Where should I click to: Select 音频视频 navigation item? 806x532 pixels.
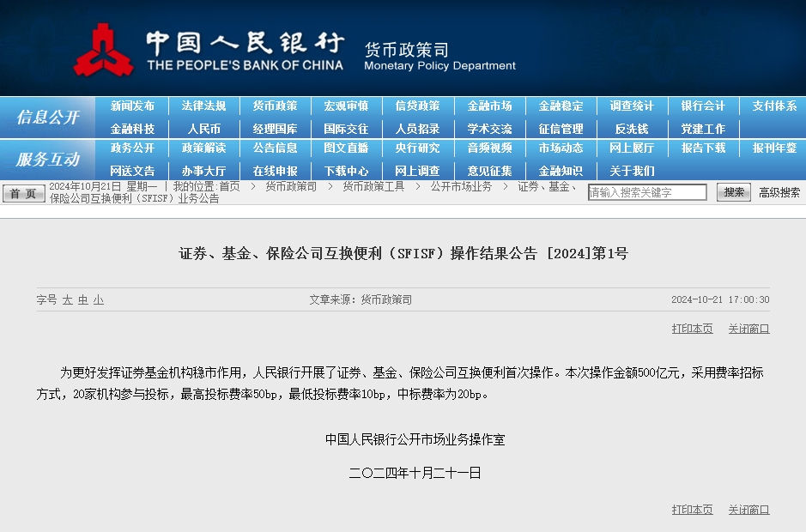[489, 148]
